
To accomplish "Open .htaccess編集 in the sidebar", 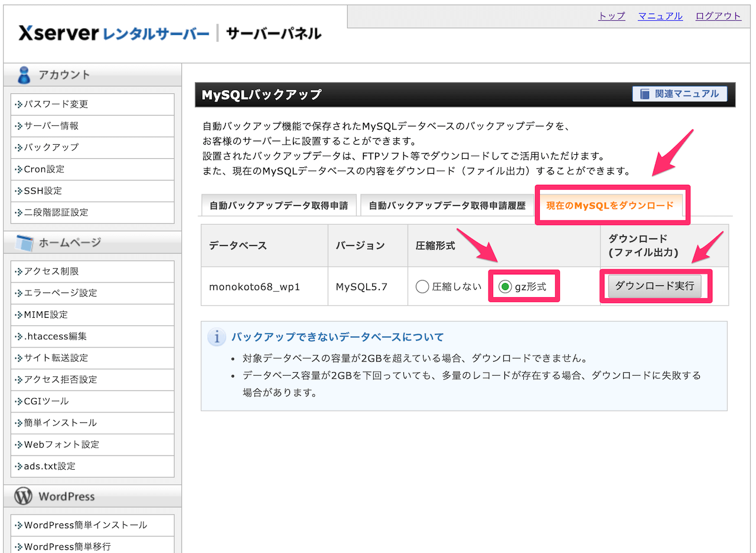I will tap(93, 336).
